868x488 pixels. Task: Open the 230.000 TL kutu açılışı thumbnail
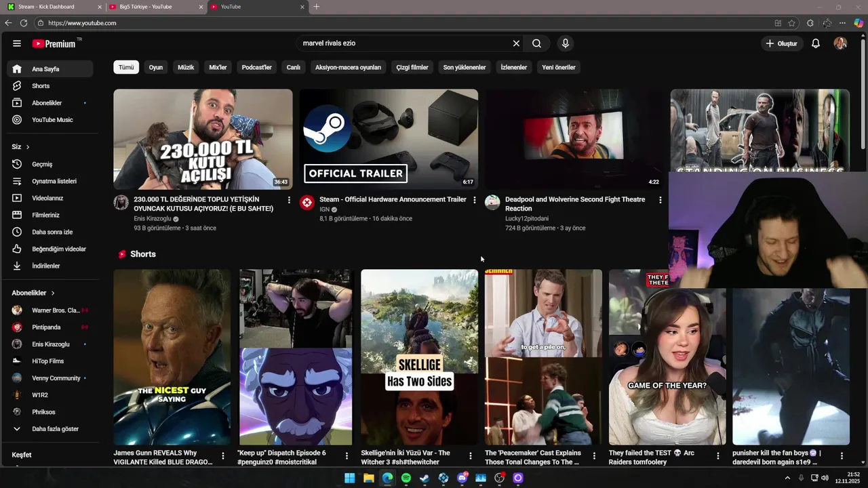[203, 139]
